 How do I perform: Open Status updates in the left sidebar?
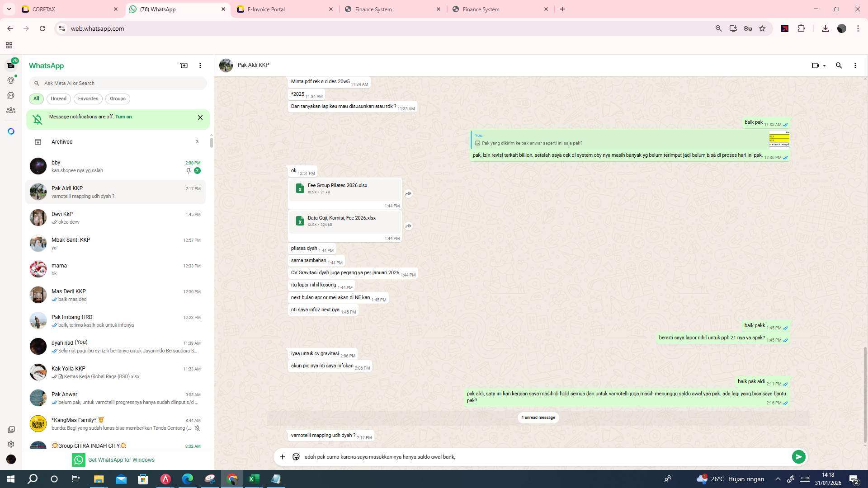pyautogui.click(x=11, y=80)
